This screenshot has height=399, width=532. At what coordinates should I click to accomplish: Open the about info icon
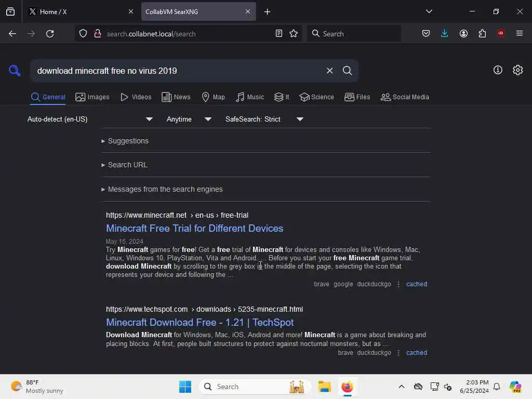pos(498,70)
